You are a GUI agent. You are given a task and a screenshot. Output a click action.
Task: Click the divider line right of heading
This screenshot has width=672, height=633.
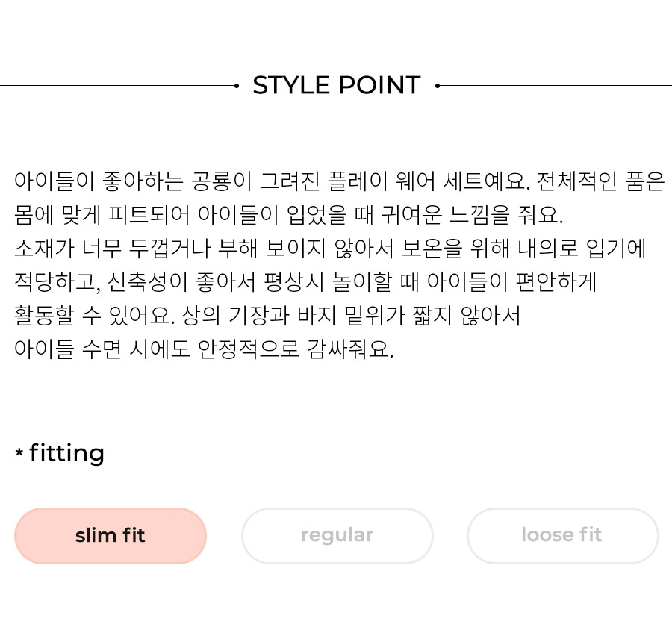556,86
